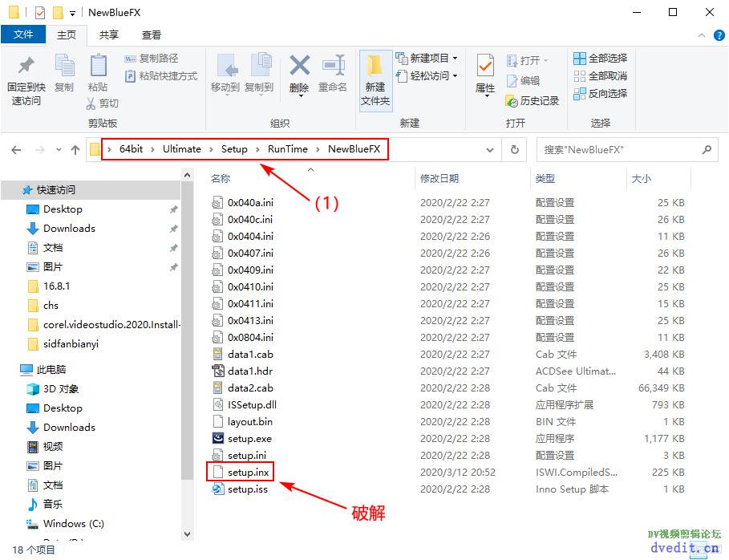Click Select none (全部取消)
This screenshot has width=729, height=560.
pyautogui.click(x=600, y=75)
